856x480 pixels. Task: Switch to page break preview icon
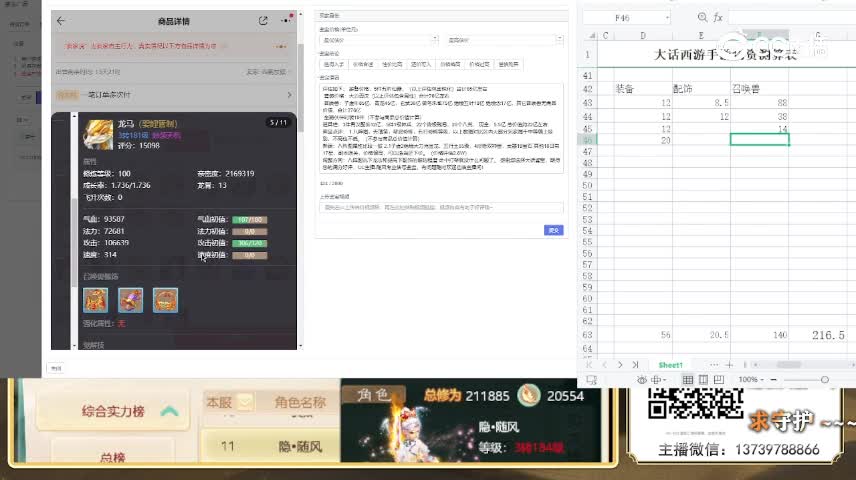[x=719, y=380]
